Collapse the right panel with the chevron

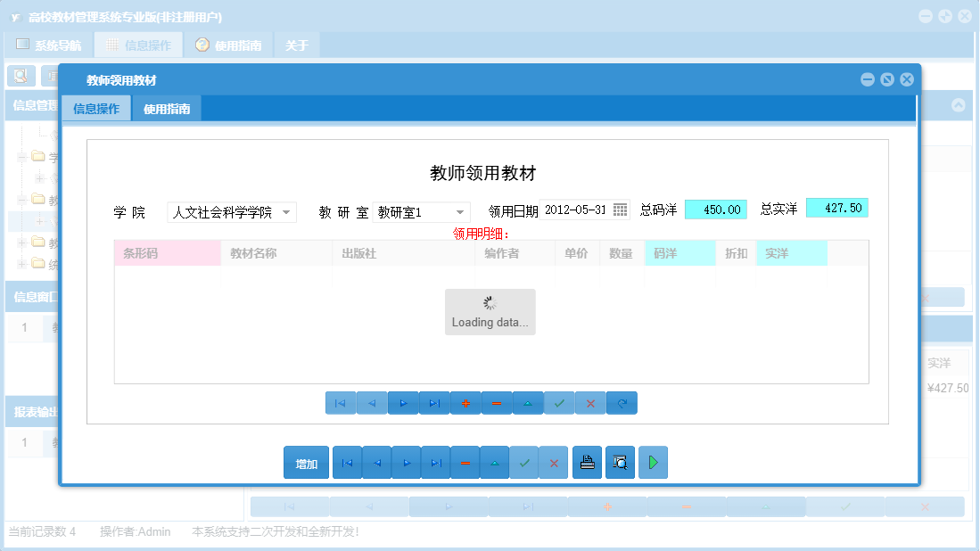pos(959,104)
